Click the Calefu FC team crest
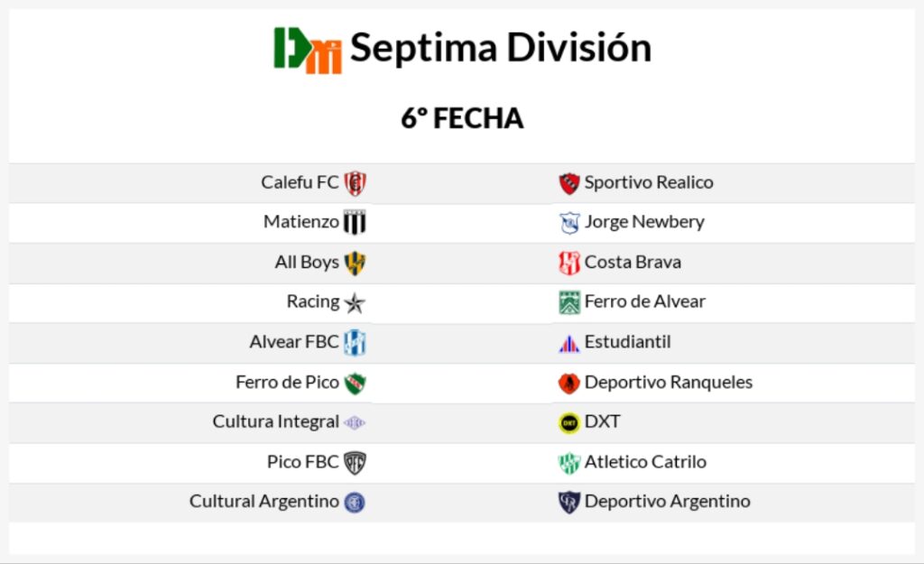 356,183
